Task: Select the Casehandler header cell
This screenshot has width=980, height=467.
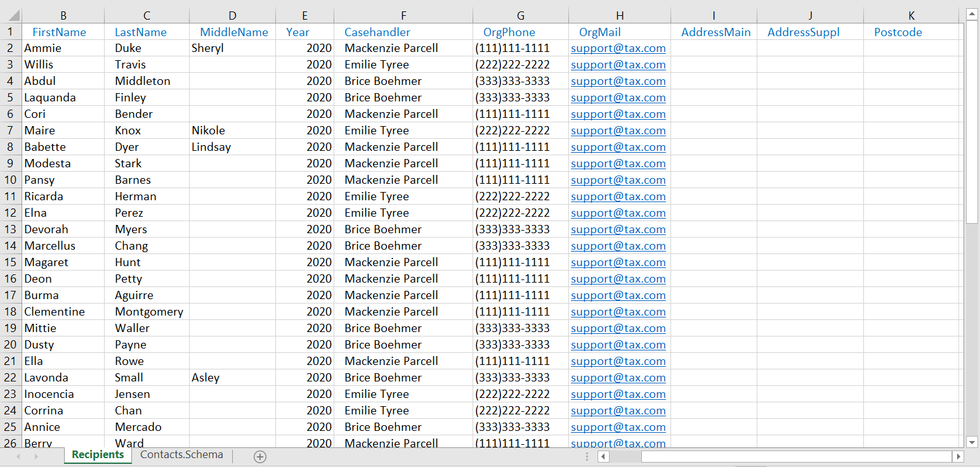Action: tap(403, 32)
